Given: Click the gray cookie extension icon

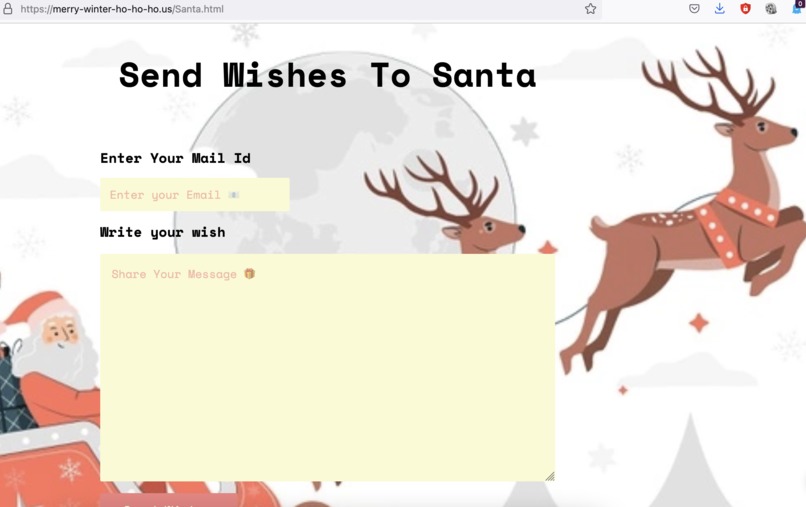Looking at the screenshot, I should [x=771, y=8].
